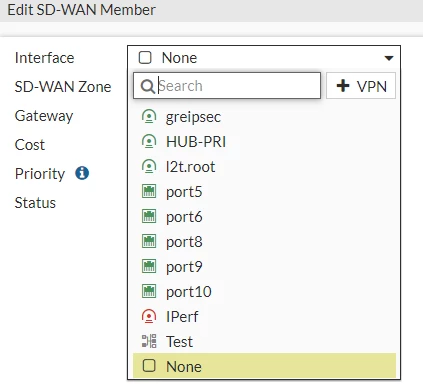Click the greipsec tunnel interface icon
Screen dimensions: 423x392
pos(149,117)
